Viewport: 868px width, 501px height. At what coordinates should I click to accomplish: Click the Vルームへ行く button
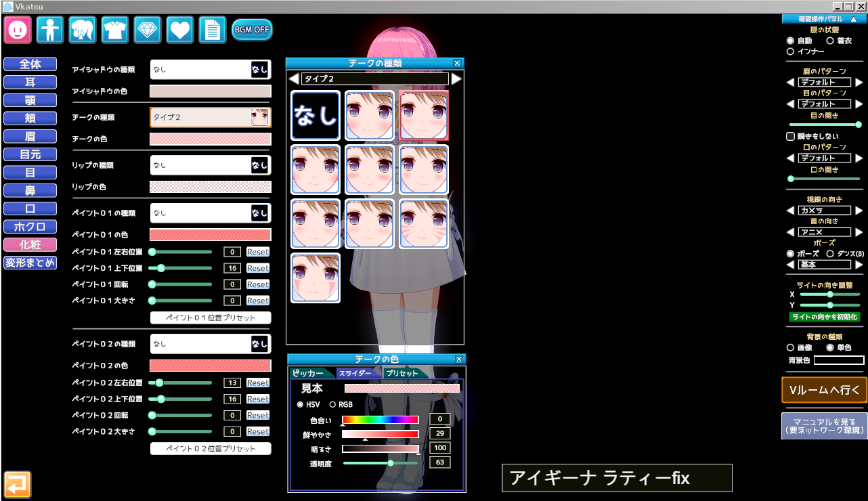tap(824, 390)
